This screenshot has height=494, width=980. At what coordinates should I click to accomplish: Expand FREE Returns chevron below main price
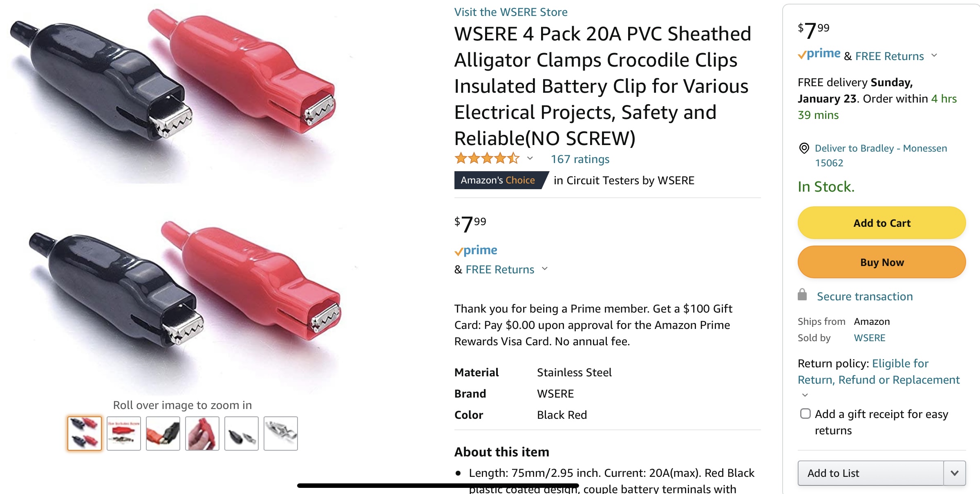pyautogui.click(x=545, y=269)
